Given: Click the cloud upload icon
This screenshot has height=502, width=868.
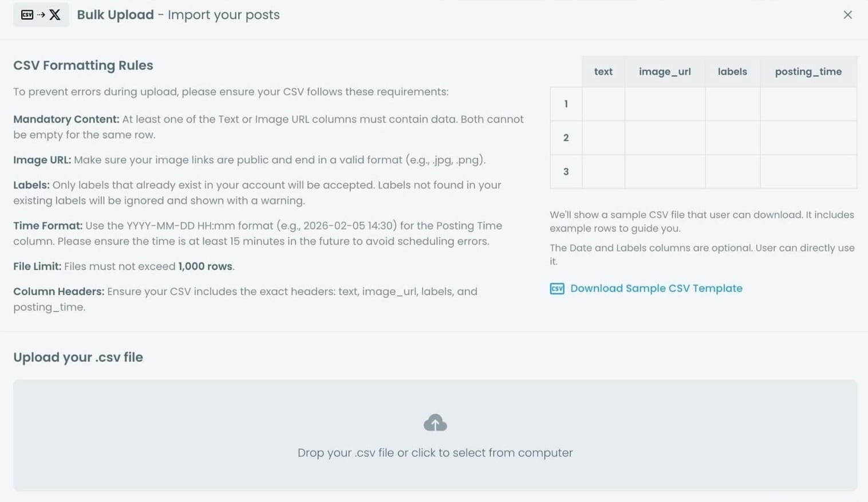Looking at the screenshot, I should point(435,422).
